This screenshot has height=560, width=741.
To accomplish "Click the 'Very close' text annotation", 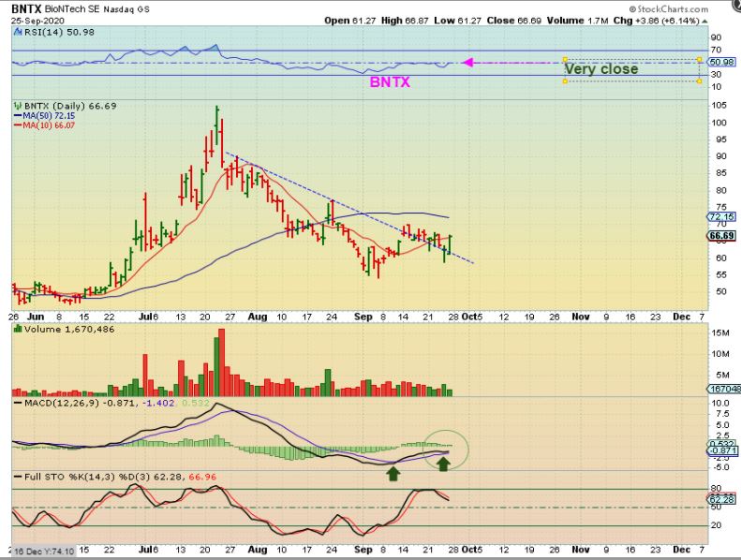I will (x=601, y=69).
